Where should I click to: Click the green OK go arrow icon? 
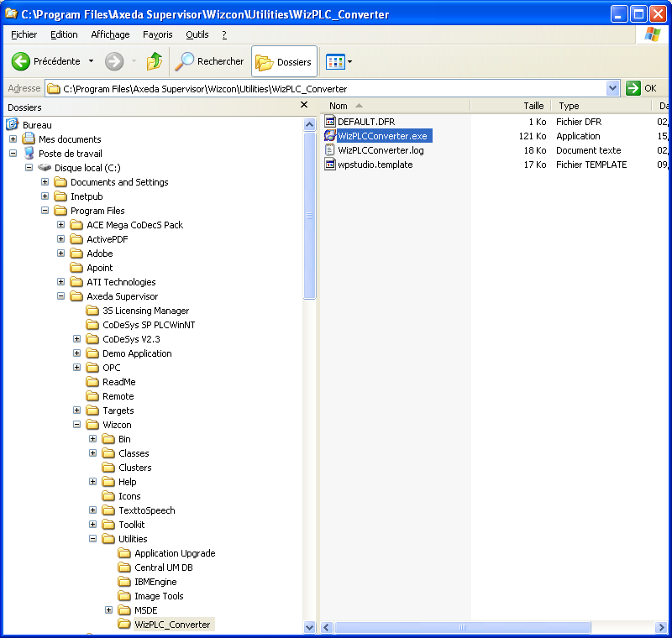[633, 88]
